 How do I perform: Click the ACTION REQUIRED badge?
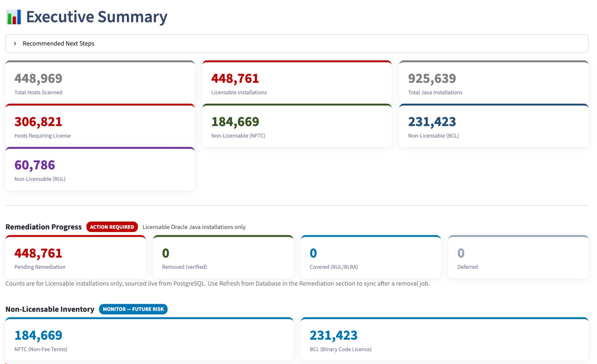[112, 227]
